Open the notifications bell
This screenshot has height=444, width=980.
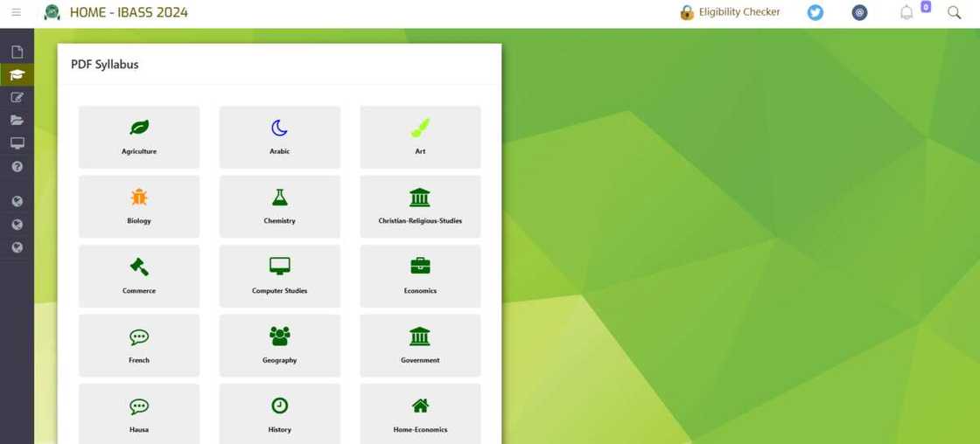[x=906, y=12]
